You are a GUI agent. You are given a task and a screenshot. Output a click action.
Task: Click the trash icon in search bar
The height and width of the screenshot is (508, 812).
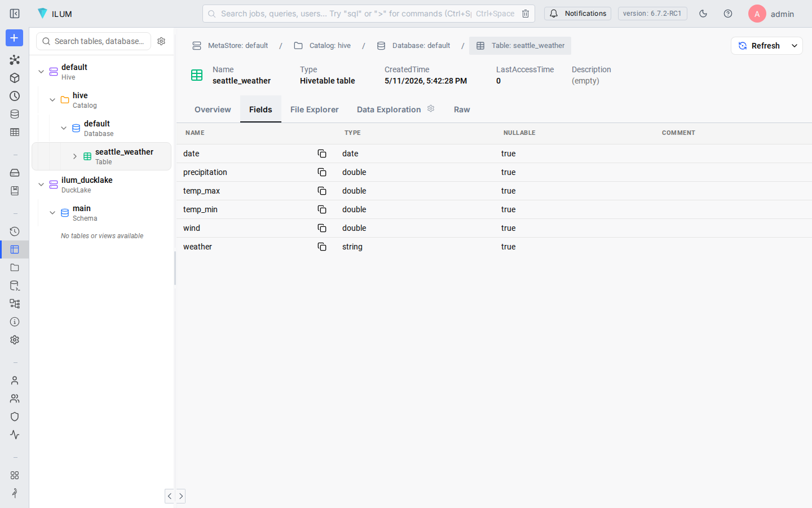[526, 14]
